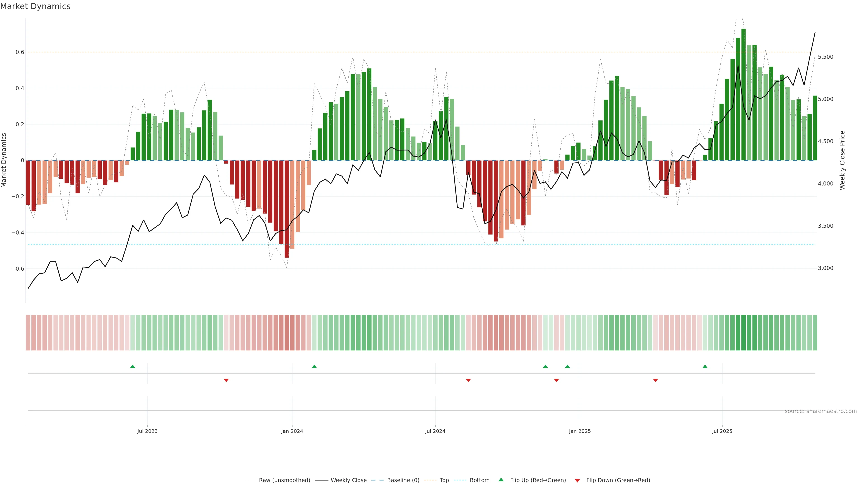Click the Flip Up legend triangle icon

[x=501, y=480]
